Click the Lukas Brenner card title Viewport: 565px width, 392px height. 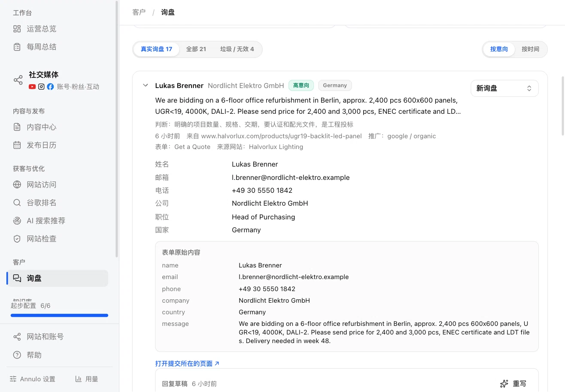[179, 85]
